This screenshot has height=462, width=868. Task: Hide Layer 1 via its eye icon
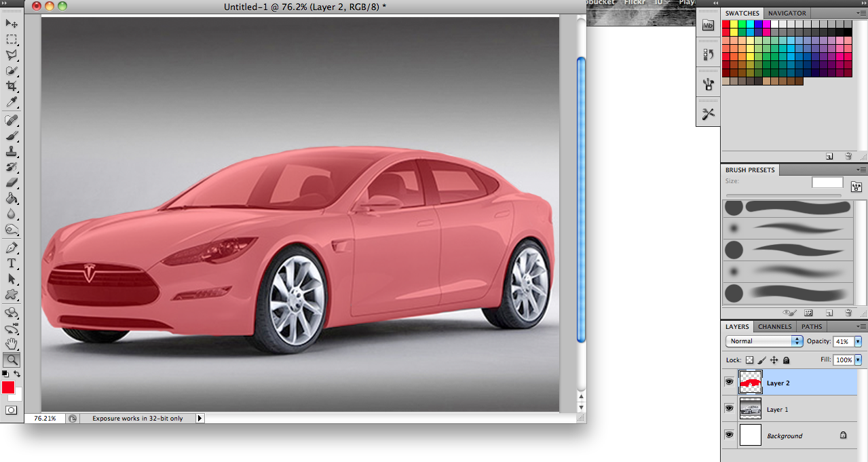click(729, 409)
